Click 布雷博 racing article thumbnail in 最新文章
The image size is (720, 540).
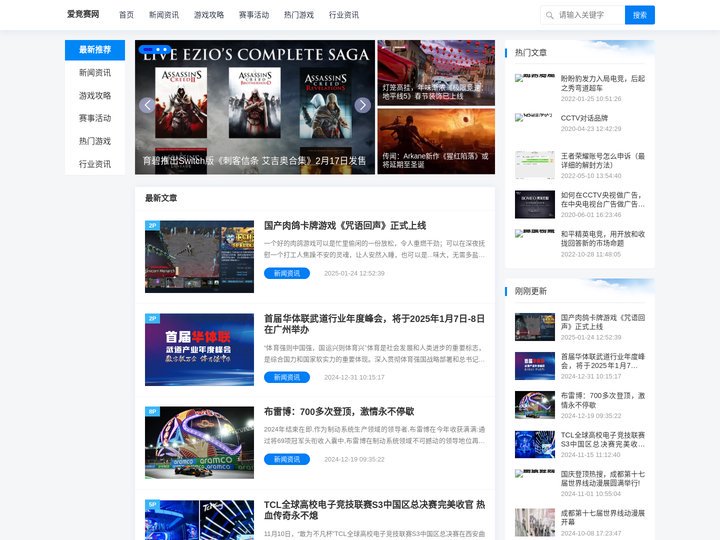click(x=199, y=443)
